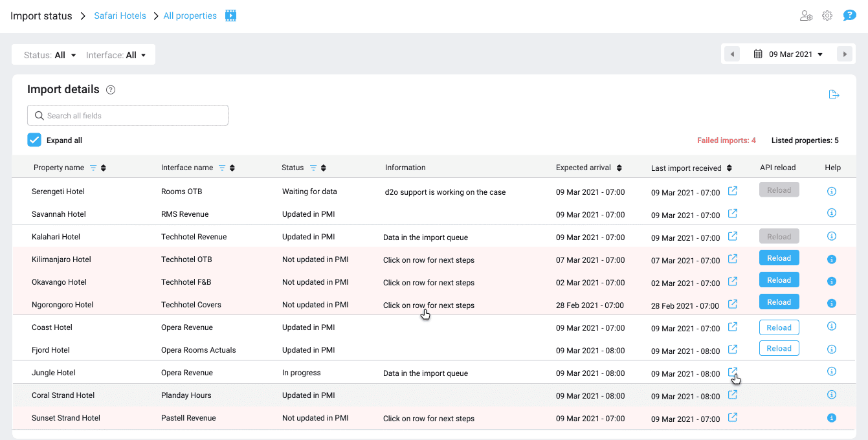Click the video tutorial icon beside All properties
The width and height of the screenshot is (868, 440).
230,16
